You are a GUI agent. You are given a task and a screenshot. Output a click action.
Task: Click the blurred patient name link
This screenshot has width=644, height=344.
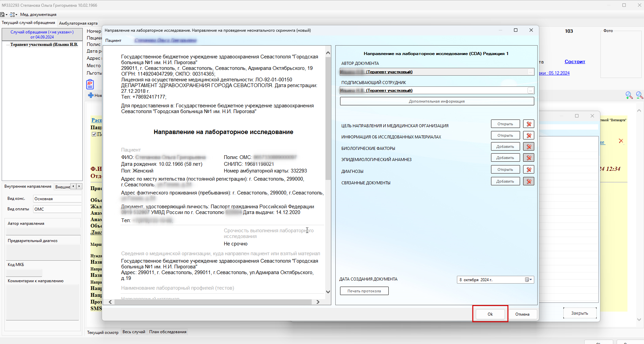pos(165,41)
